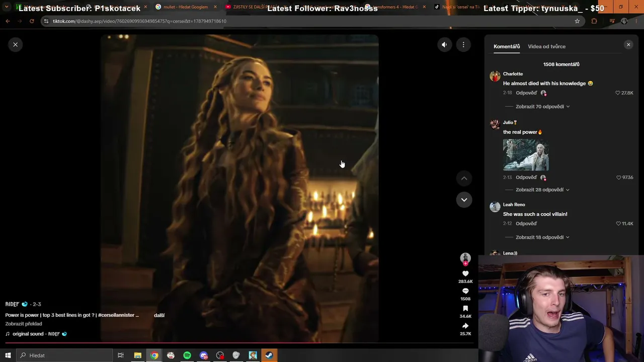
Task: Switch to the 'mullet - Hledat Googlem' tab
Action: pos(186,7)
